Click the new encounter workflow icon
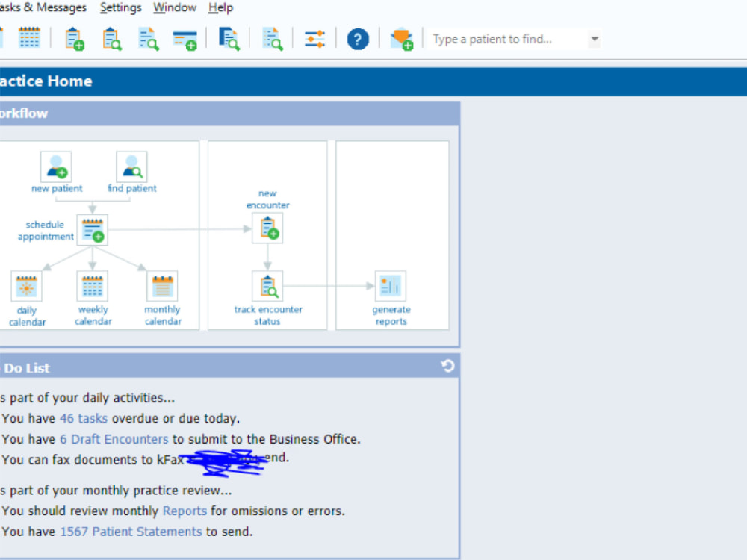The height and width of the screenshot is (560, 747). click(267, 228)
